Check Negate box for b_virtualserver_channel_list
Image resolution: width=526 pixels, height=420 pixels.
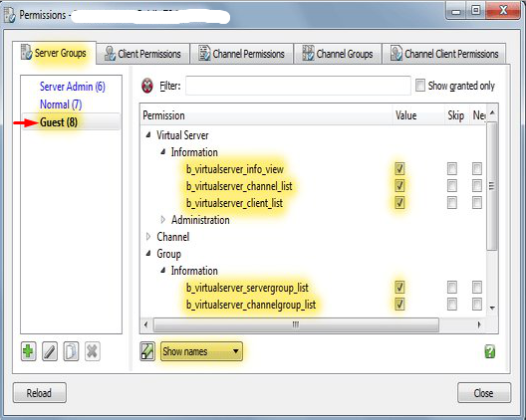pyautogui.click(x=477, y=185)
